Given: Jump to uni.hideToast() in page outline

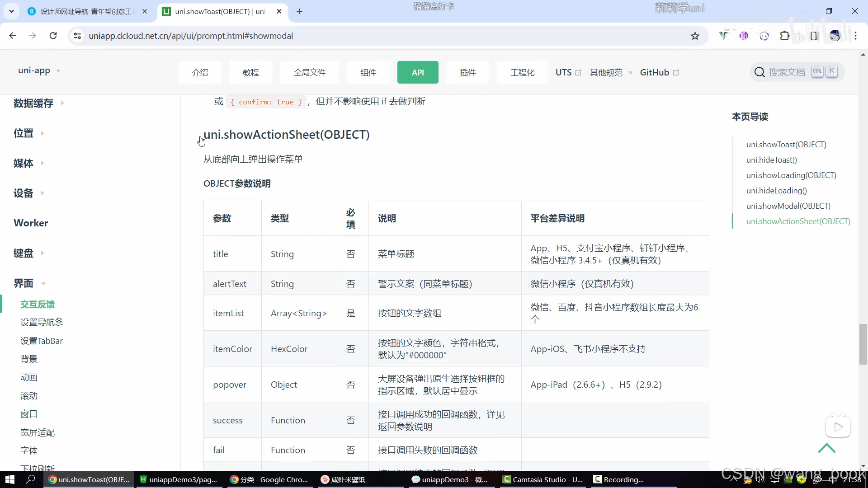Looking at the screenshot, I should click(772, 160).
